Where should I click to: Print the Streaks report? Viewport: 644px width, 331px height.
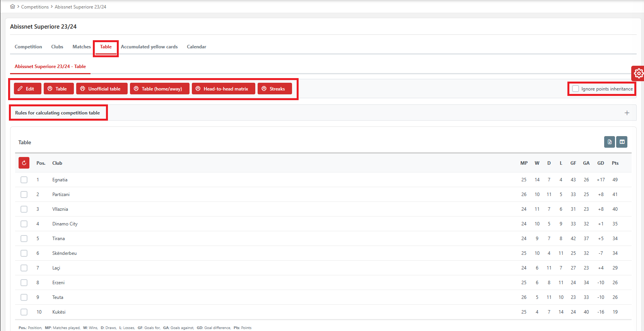pyautogui.click(x=275, y=89)
